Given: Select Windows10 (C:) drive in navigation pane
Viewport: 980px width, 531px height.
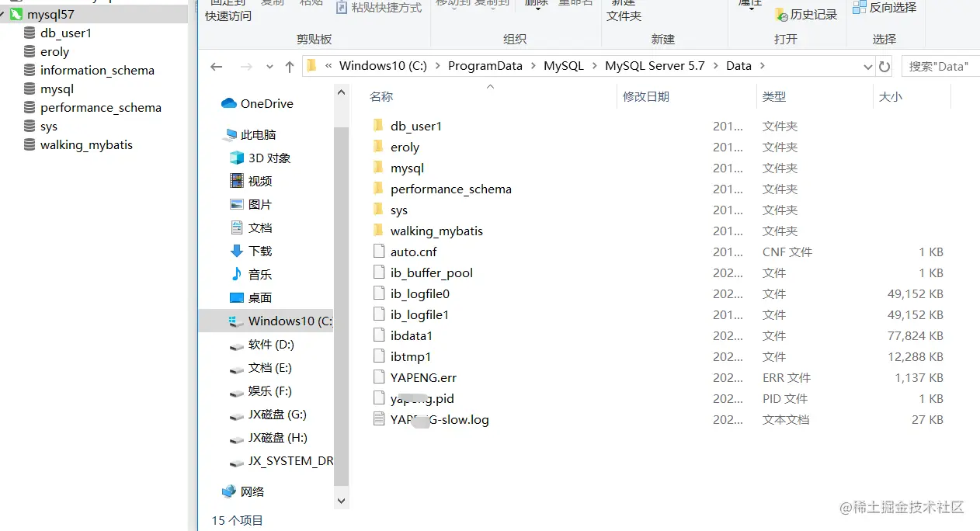Looking at the screenshot, I should pyautogui.click(x=266, y=321).
